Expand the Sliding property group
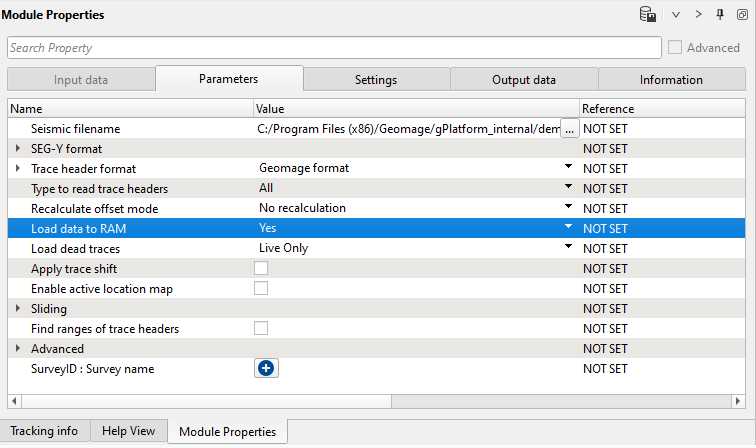Image resolution: width=756 pixels, height=448 pixels. click(18, 308)
